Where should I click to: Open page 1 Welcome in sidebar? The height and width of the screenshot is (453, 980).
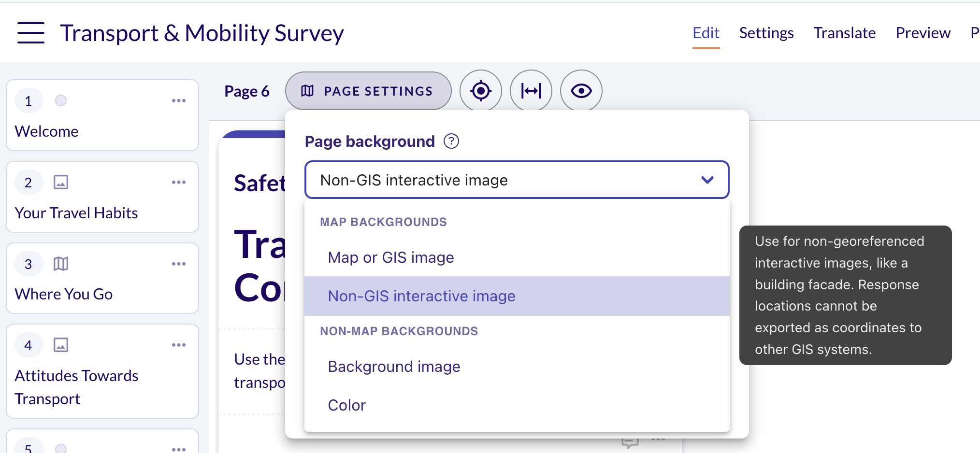coord(102,115)
